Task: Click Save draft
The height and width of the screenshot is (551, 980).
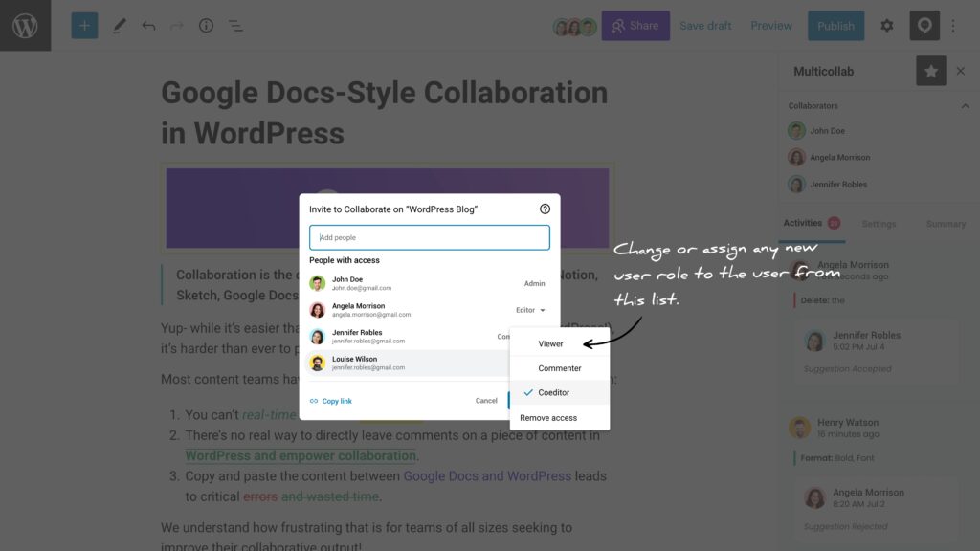Action: (x=705, y=26)
